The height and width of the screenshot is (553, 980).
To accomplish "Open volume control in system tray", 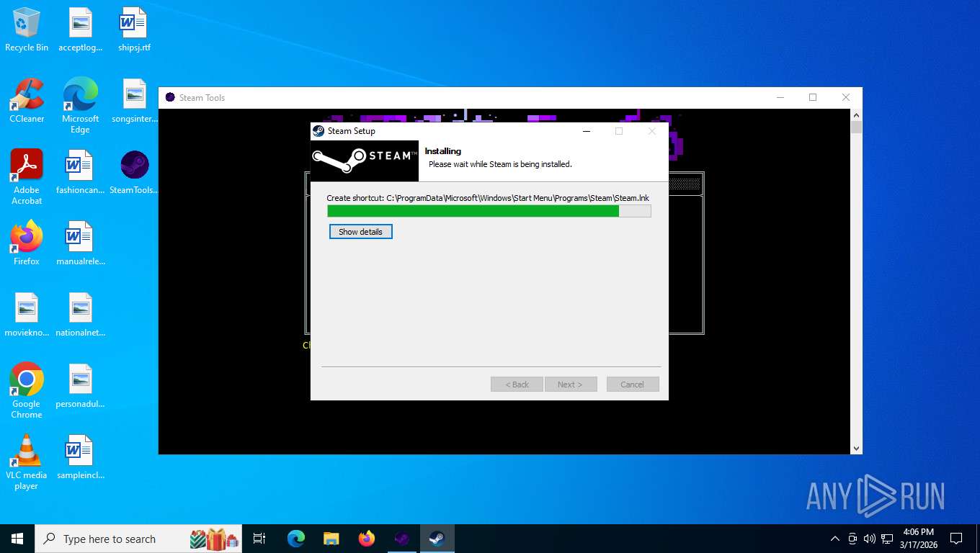I will (x=870, y=539).
